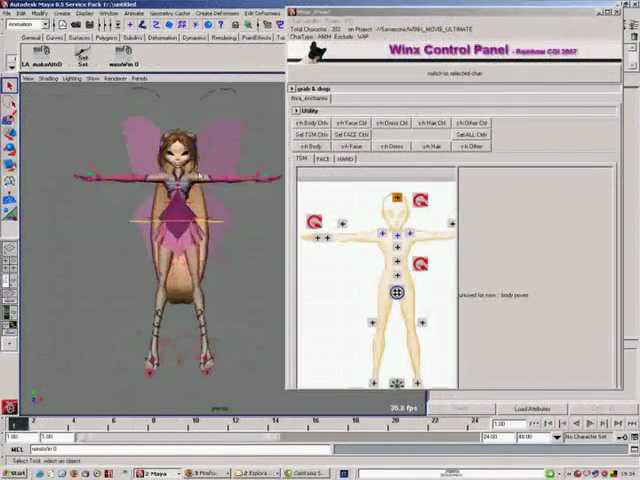Image resolution: width=640 pixels, height=480 pixels.
Task: Click the save scene disk icon
Action: tap(89, 25)
